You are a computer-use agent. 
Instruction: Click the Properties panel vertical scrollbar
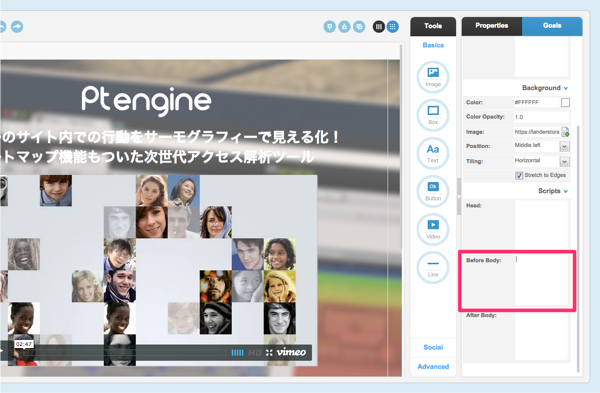point(578,249)
